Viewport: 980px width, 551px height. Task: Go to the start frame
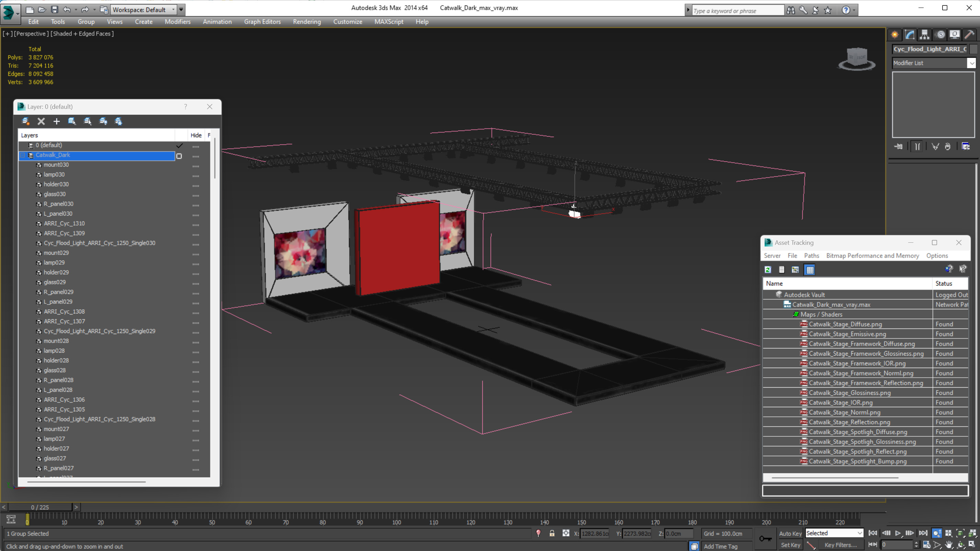(x=872, y=533)
